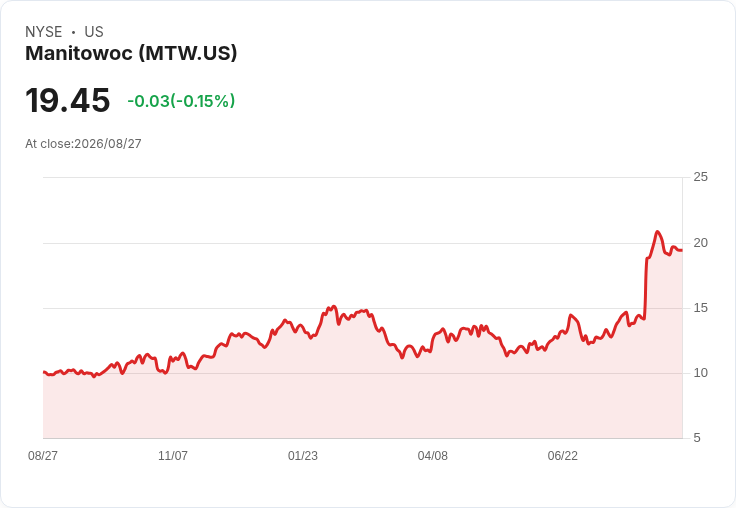Click the chart's highest peak near 21

click(x=657, y=231)
